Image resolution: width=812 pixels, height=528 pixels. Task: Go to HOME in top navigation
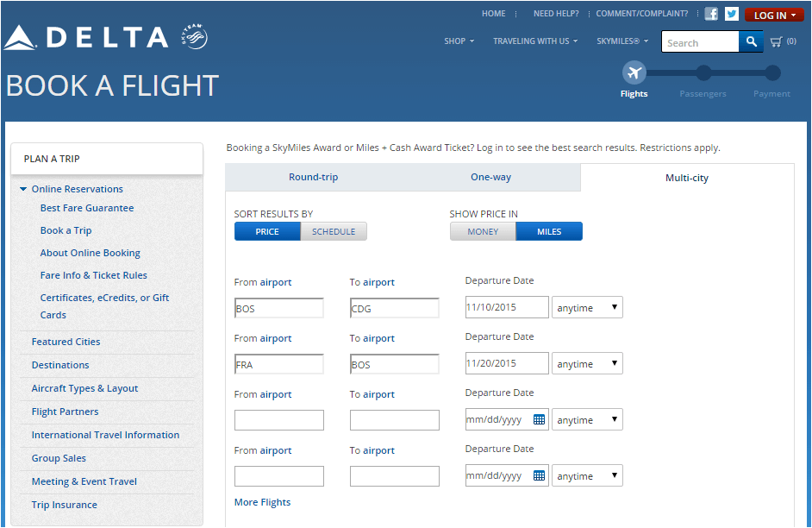click(x=494, y=14)
